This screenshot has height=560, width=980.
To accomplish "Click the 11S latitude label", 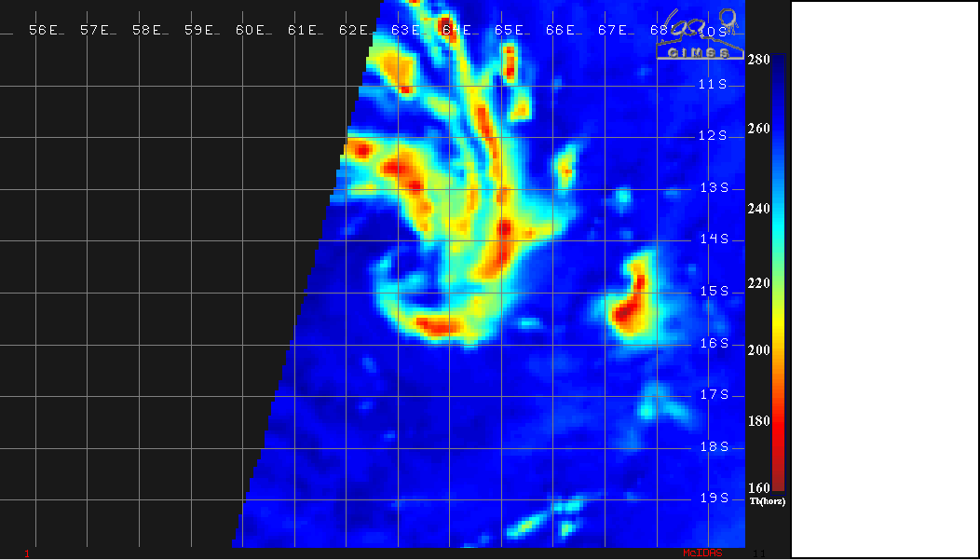I will pos(713,84).
